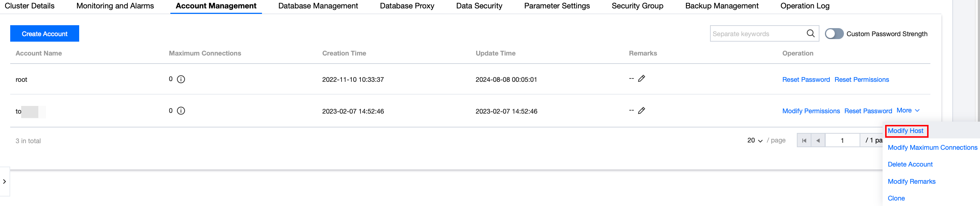Focus the Separate keywords search field
Viewport: 980px width, 206px height.
click(757, 34)
